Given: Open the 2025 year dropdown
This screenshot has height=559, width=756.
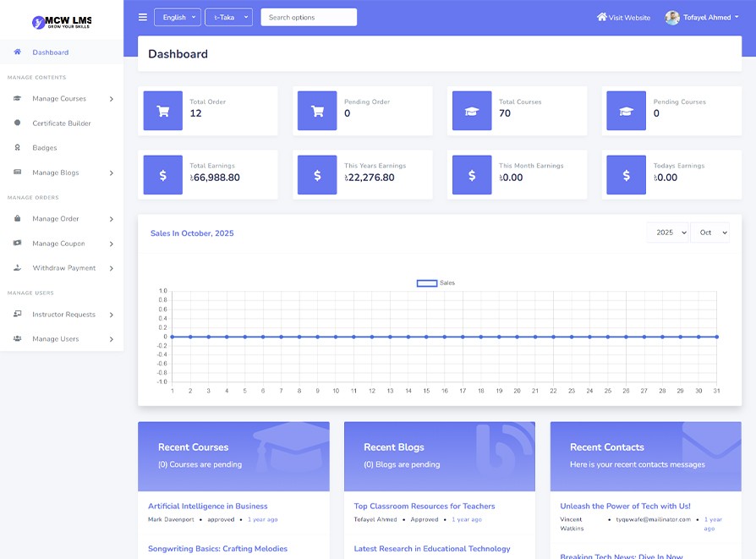Looking at the screenshot, I should 668,233.
